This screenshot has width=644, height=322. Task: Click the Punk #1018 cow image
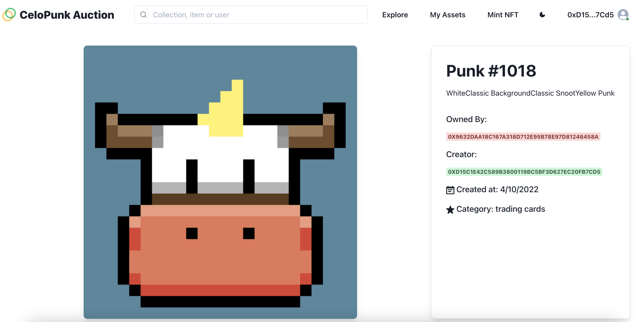tap(220, 182)
